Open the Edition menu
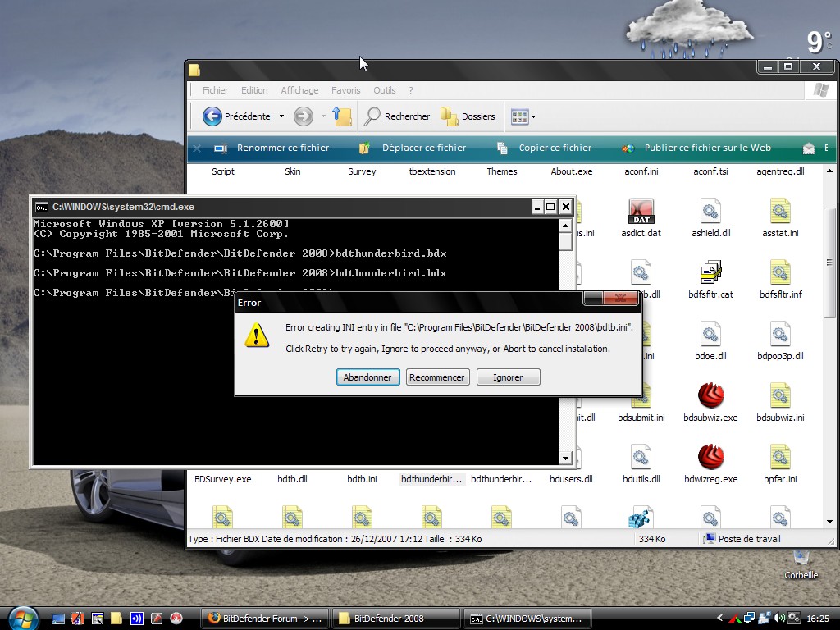 [254, 90]
